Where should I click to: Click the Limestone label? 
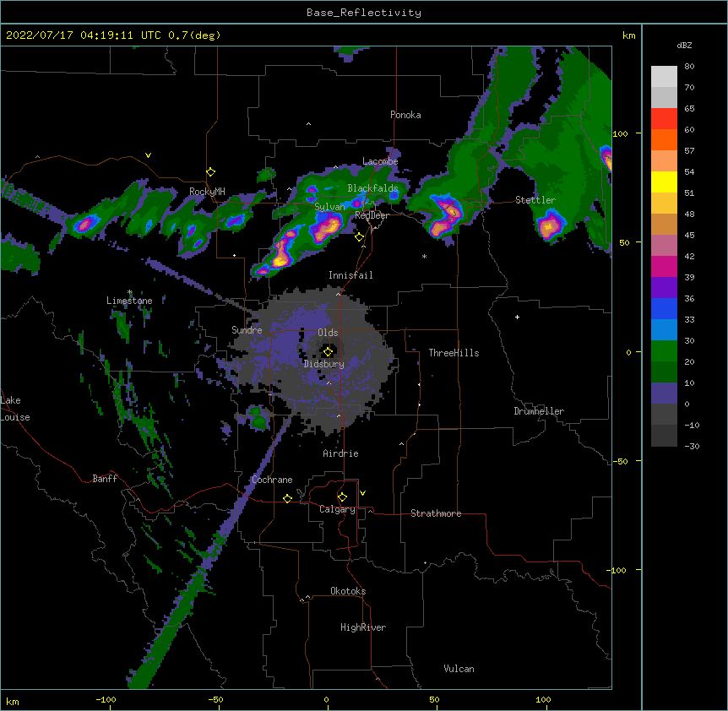[129, 301]
